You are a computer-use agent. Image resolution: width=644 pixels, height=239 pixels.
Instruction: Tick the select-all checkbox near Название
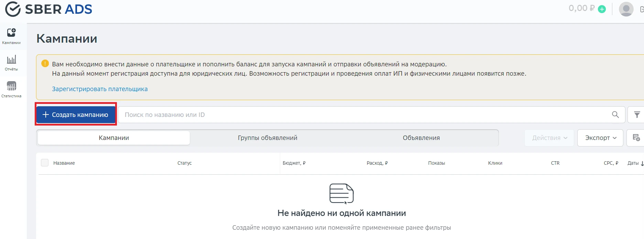(x=45, y=163)
